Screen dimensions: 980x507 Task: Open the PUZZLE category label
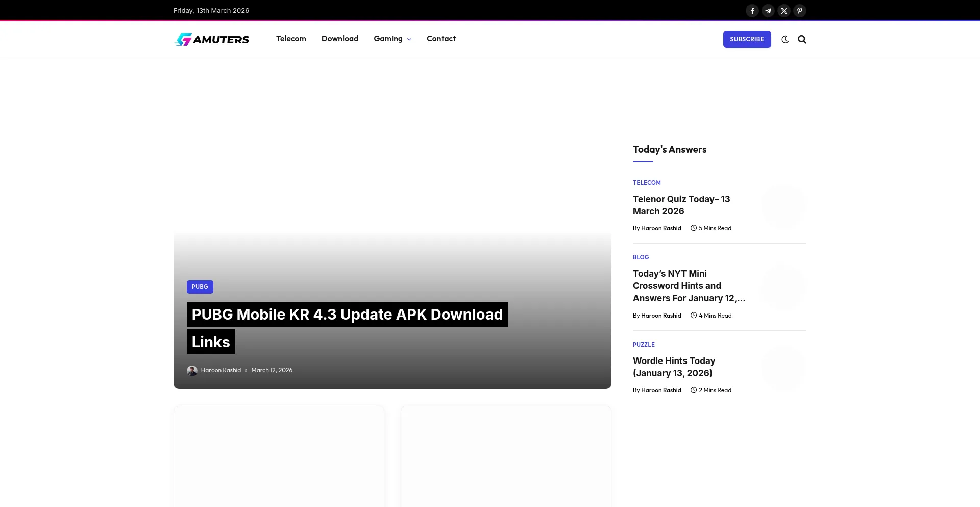[644, 345]
